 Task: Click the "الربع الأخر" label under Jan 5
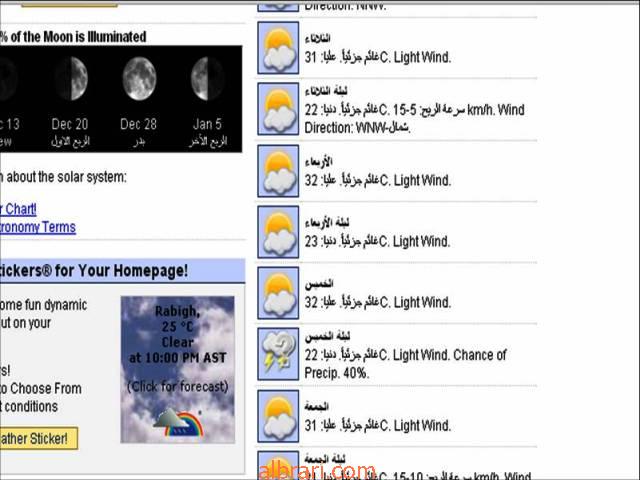point(208,142)
